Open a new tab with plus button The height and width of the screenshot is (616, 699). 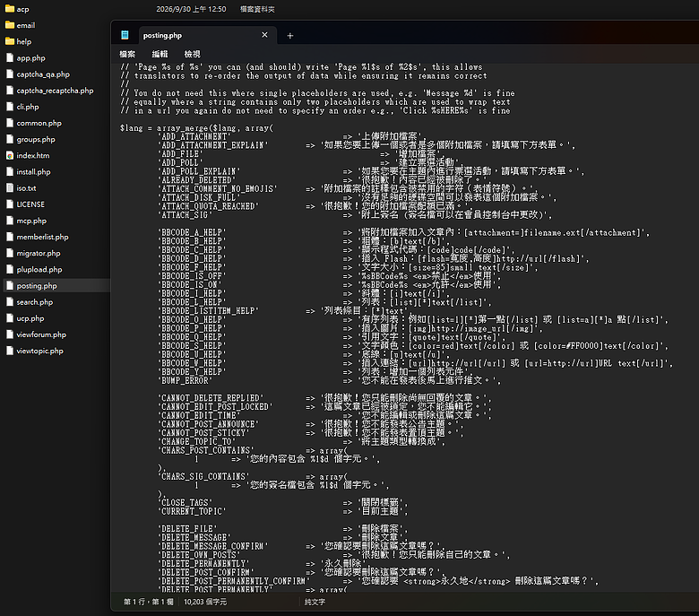[289, 36]
